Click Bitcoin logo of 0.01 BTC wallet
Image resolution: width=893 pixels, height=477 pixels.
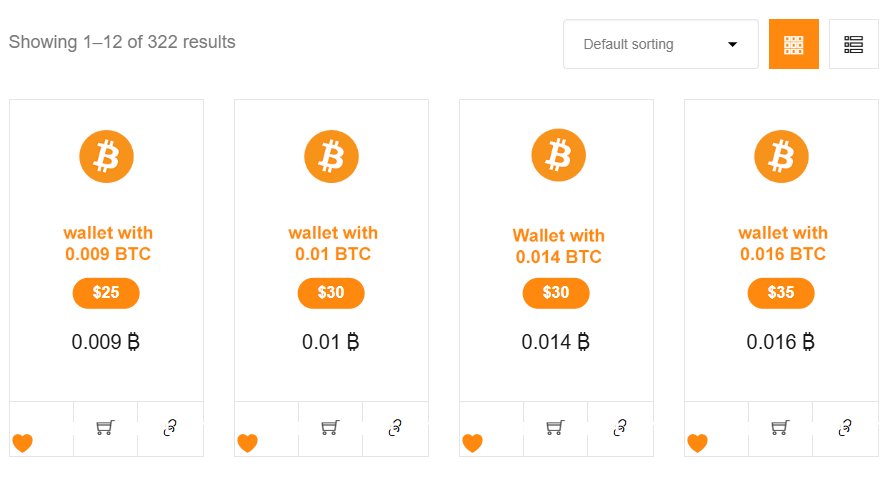click(331, 157)
